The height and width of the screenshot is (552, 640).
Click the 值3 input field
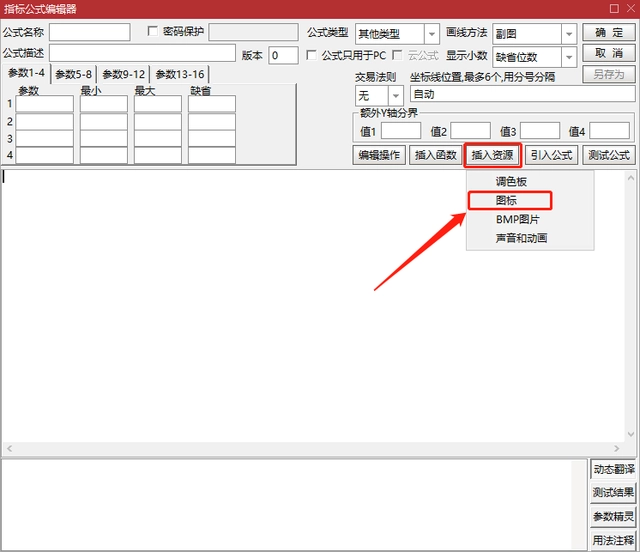tap(540, 131)
